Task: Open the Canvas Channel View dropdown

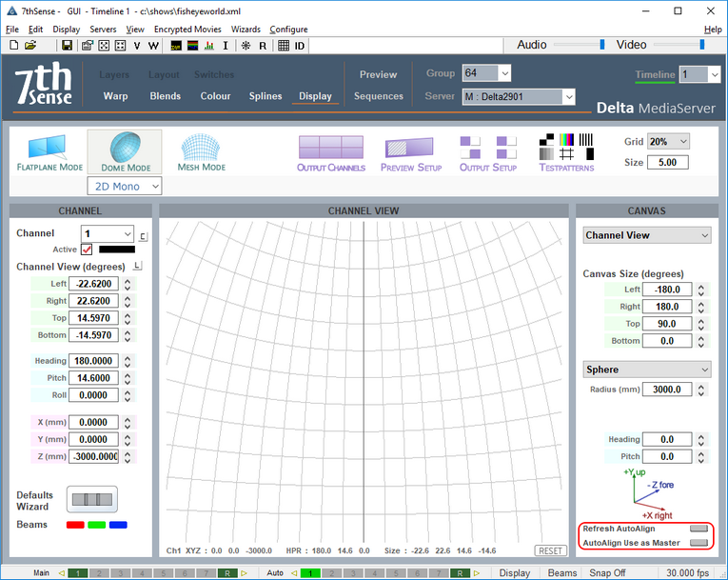Action: click(647, 235)
